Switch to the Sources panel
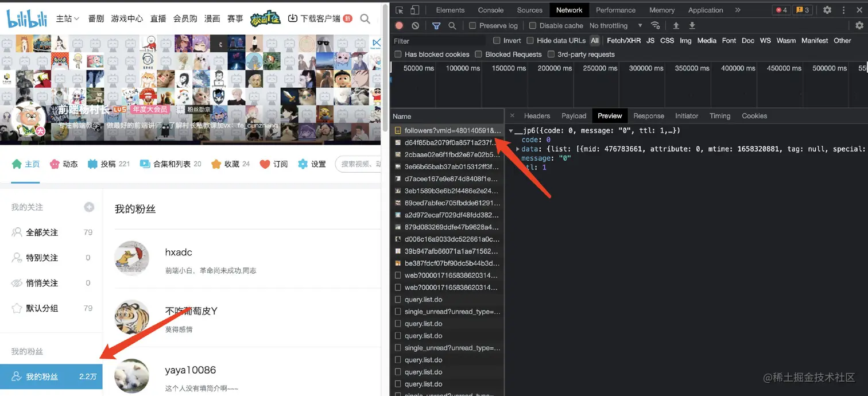 (x=529, y=10)
